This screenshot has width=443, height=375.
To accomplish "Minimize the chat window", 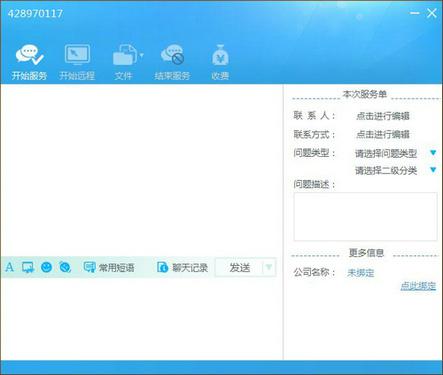I will click(x=414, y=13).
